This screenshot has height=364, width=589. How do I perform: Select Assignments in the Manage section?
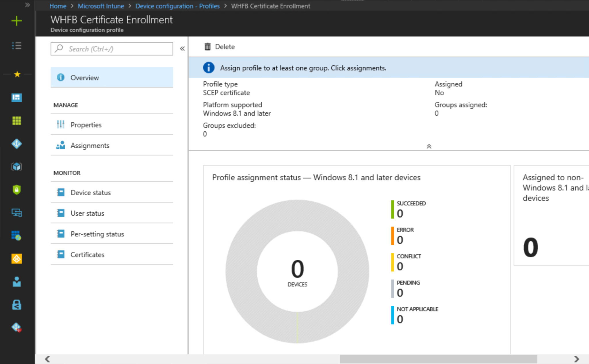(90, 145)
